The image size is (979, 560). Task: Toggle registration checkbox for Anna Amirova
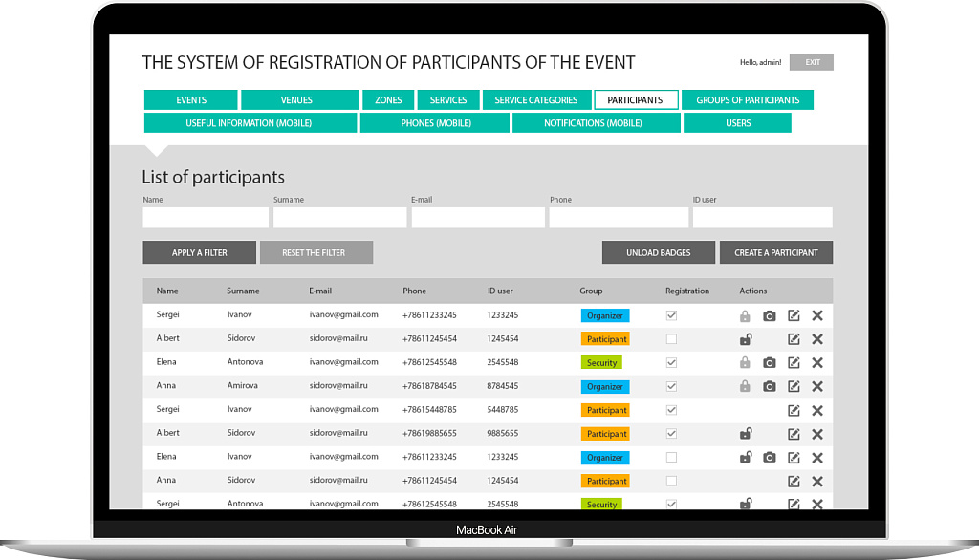tap(671, 386)
